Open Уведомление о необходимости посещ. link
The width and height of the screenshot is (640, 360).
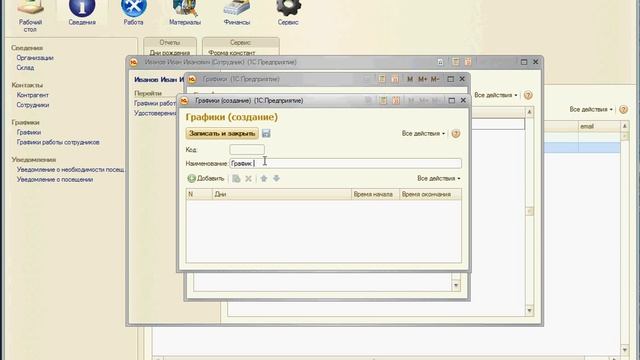coord(71,169)
